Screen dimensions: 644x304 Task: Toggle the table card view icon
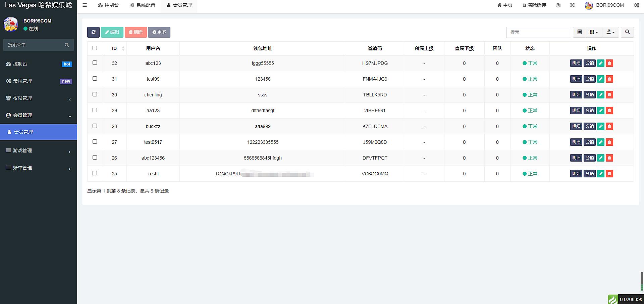click(x=579, y=32)
